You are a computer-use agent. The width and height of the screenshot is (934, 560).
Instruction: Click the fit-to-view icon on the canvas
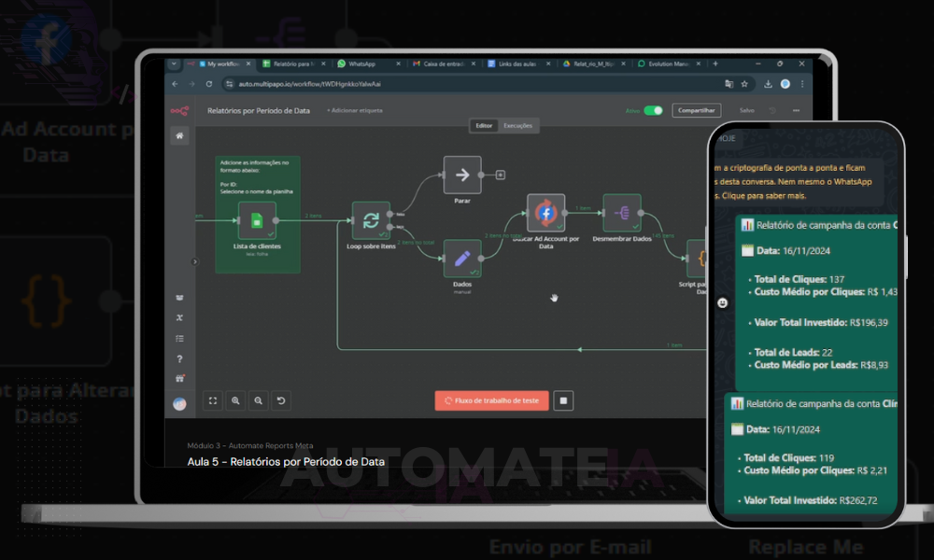pos(212,400)
